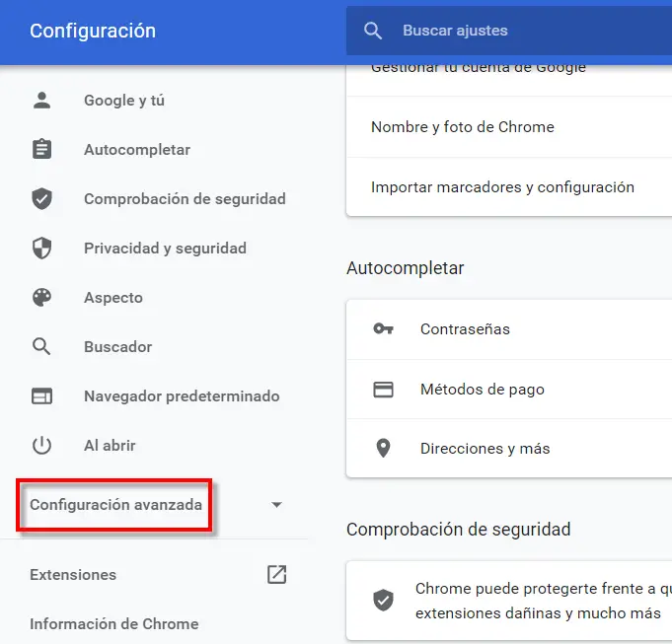Open the Aspecto settings section

113,298
